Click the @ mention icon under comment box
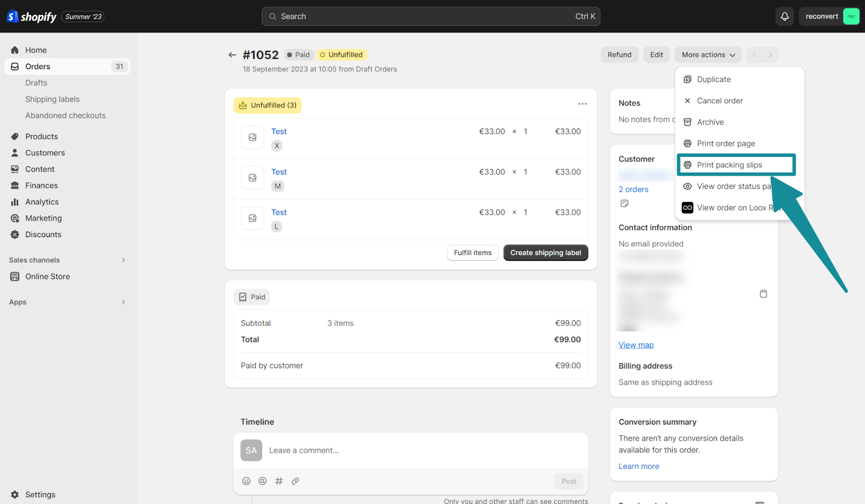Viewport: 865px width, 504px height. 263,481
